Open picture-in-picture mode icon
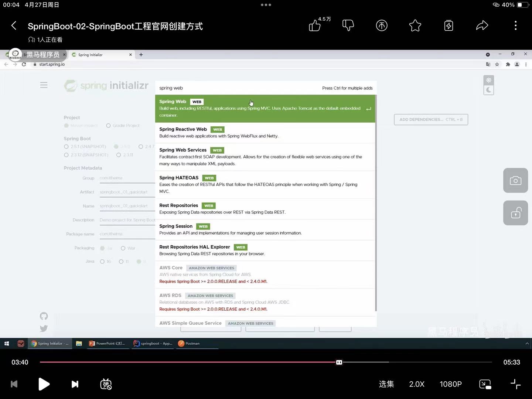The height and width of the screenshot is (399, 532). 485,384
